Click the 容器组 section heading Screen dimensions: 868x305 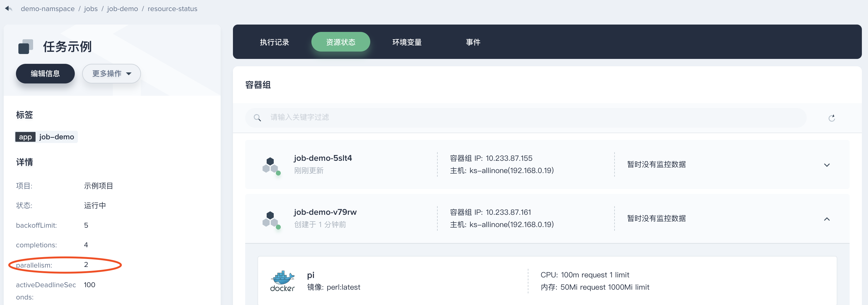click(x=258, y=85)
